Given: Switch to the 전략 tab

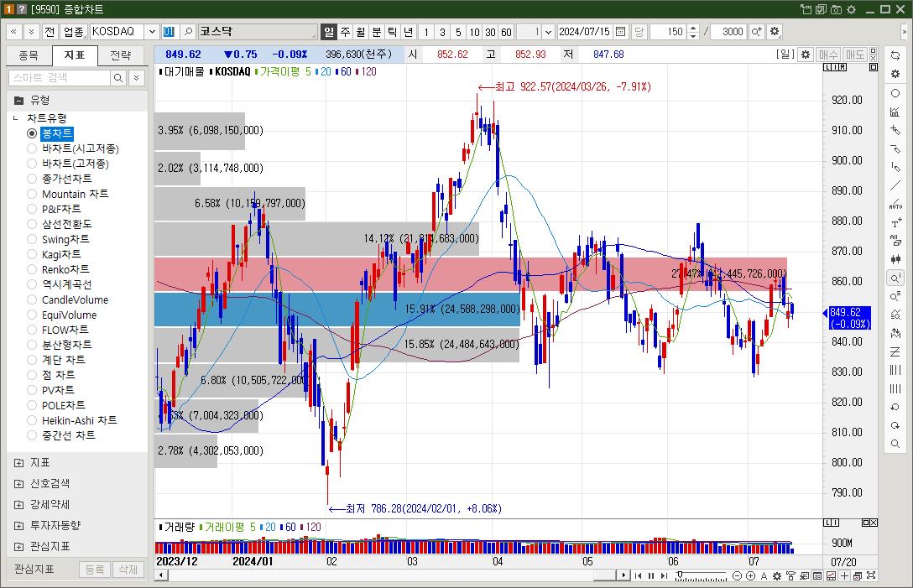Looking at the screenshot, I should coord(121,55).
